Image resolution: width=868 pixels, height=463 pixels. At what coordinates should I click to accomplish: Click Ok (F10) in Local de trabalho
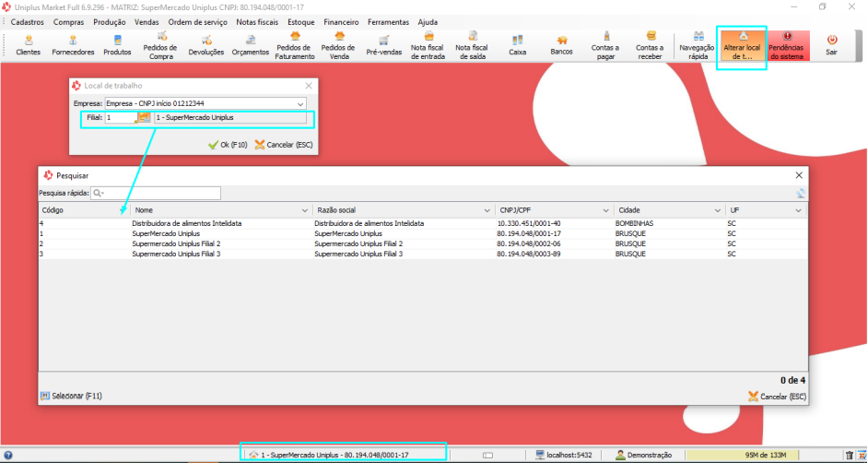click(x=228, y=145)
